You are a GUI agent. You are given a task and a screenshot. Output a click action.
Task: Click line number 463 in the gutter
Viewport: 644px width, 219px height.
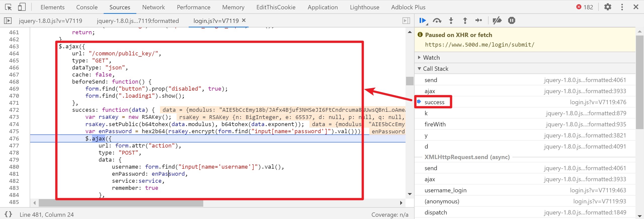point(14,47)
